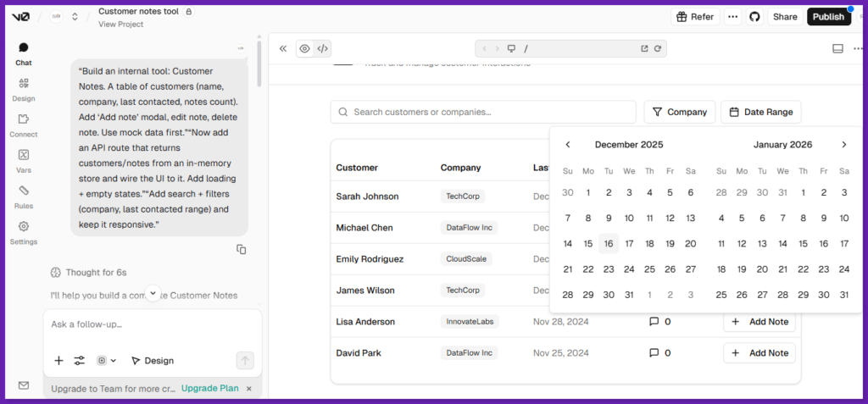Click the Publish button
Image resolution: width=868 pixels, height=404 pixels.
pos(828,17)
